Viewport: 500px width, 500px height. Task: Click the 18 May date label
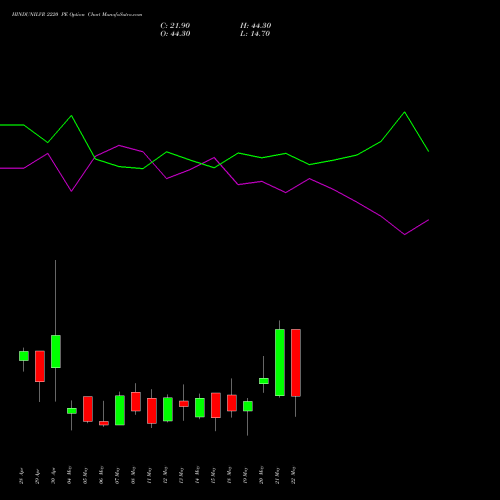pyautogui.click(x=230, y=475)
